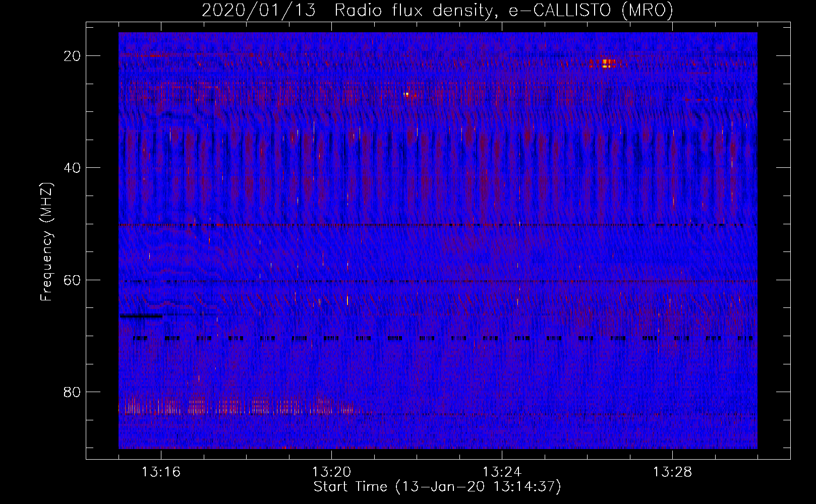Click the Start Time axis label
Viewport: 816px width, 504px height.
click(437, 487)
